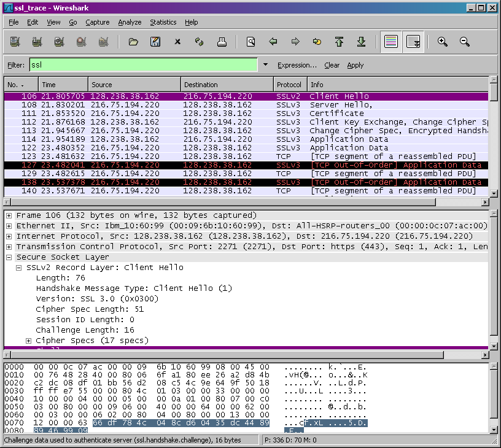This screenshot has height=448, width=501.
Task: Open a capture file folder icon
Action: click(133, 42)
